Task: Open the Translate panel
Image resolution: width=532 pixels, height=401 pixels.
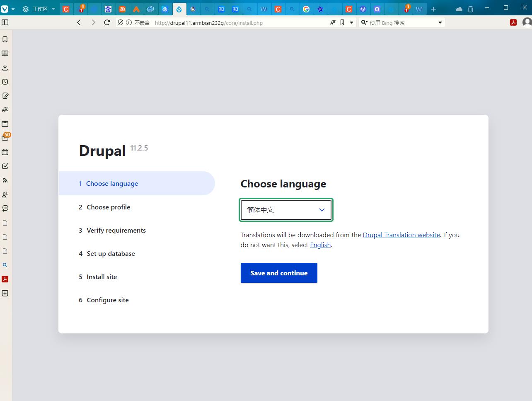Action: 5,110
